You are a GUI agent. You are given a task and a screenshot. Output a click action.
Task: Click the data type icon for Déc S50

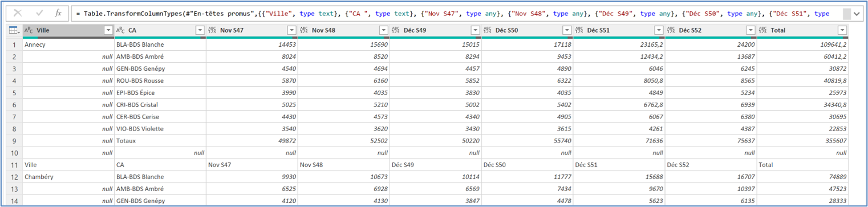click(x=488, y=30)
